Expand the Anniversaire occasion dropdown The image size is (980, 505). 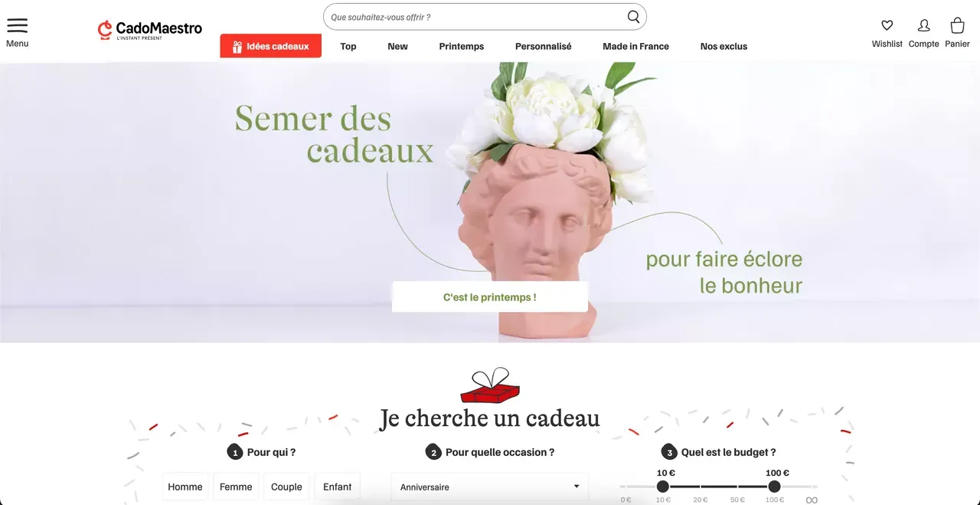coord(490,487)
